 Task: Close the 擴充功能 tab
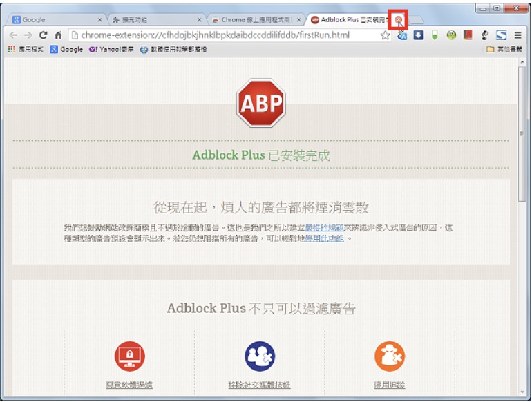(x=200, y=20)
